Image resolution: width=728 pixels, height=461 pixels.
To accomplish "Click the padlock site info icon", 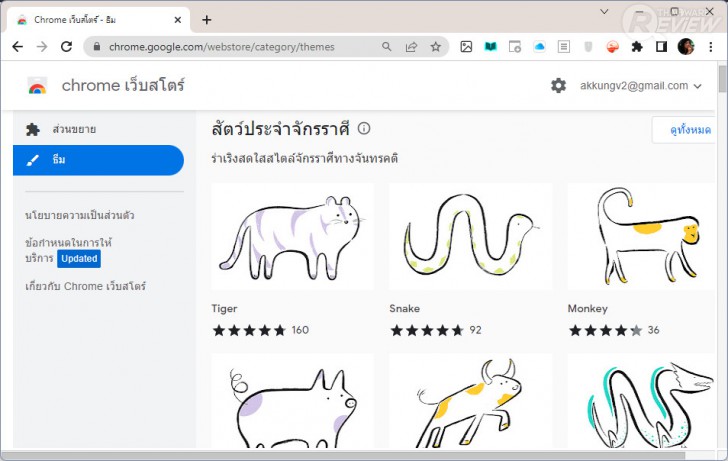I will pyautogui.click(x=97, y=46).
